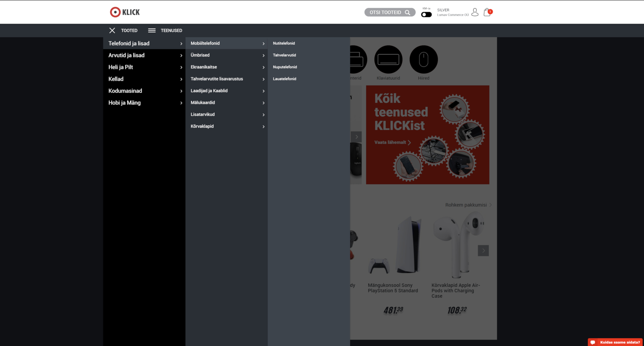Select Nutitelefonid in the menu
The height and width of the screenshot is (346, 644).
[284, 43]
